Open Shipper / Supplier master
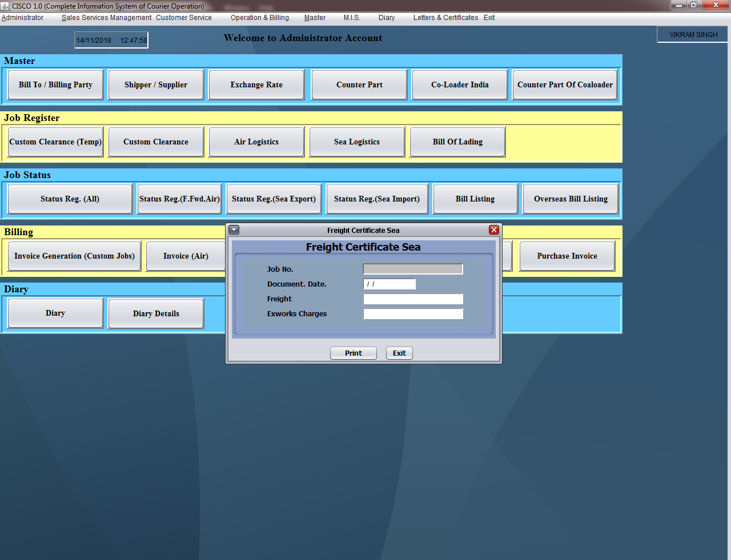The width and height of the screenshot is (731, 560). coord(156,84)
